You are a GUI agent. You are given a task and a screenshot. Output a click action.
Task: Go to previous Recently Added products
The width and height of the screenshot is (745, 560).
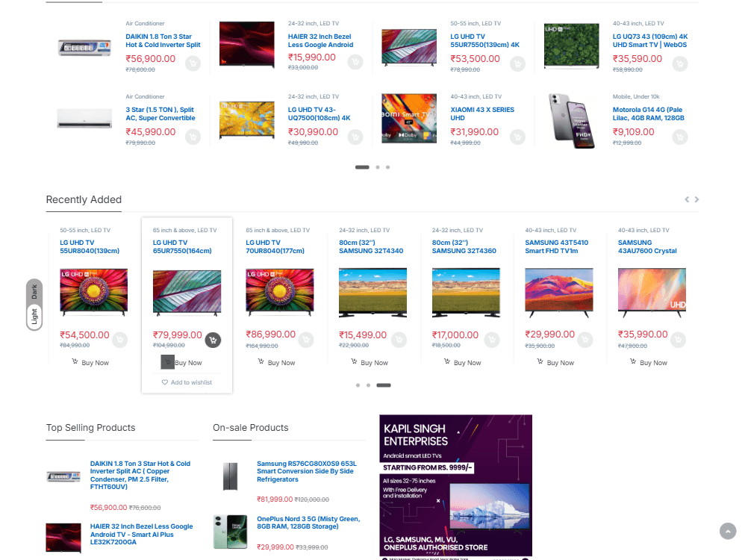coord(687,199)
